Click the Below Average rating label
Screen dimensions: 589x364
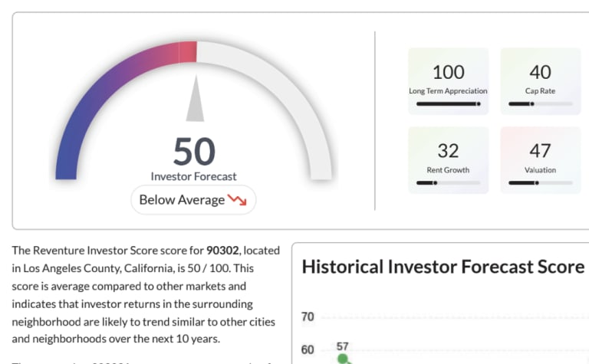(182, 200)
